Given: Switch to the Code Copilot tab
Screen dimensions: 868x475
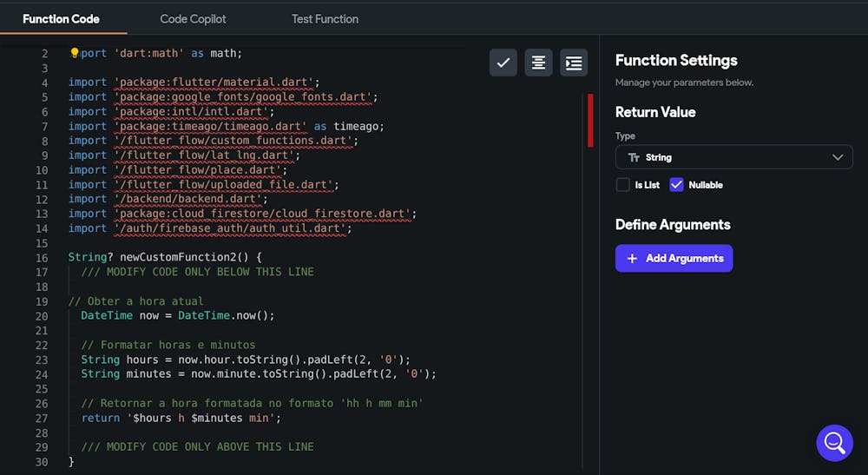Looking at the screenshot, I should click(x=193, y=18).
